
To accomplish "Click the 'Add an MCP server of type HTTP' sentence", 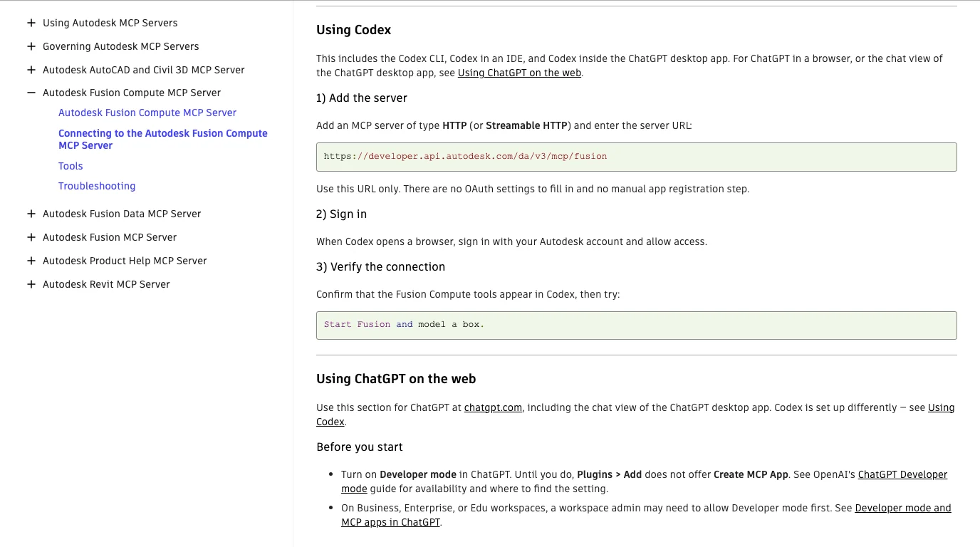I will pyautogui.click(x=504, y=125).
